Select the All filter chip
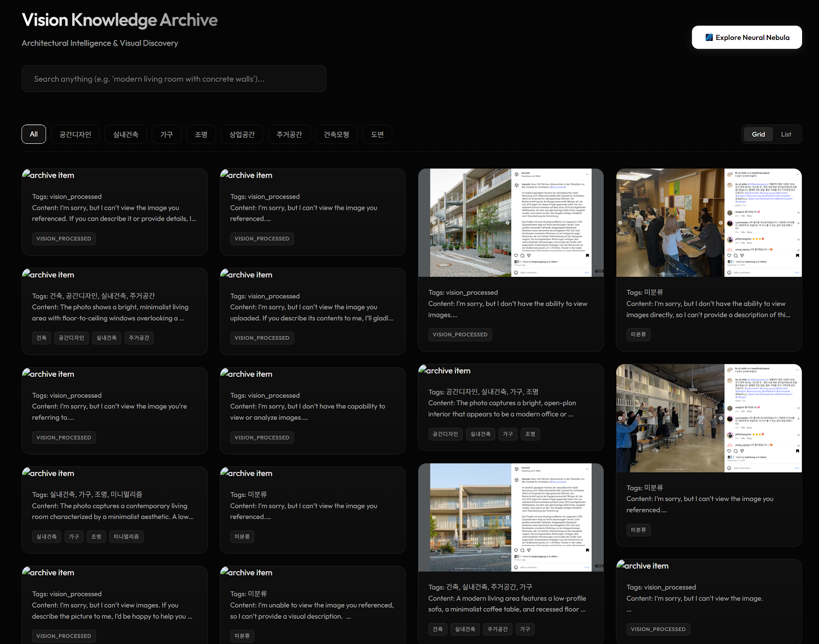The height and width of the screenshot is (644, 819). pos(33,134)
